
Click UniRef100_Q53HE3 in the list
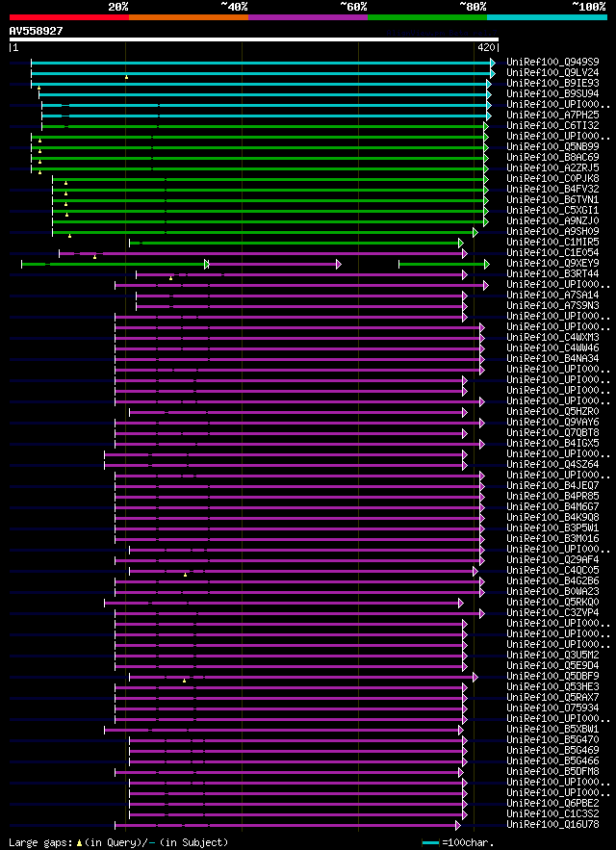(552, 685)
